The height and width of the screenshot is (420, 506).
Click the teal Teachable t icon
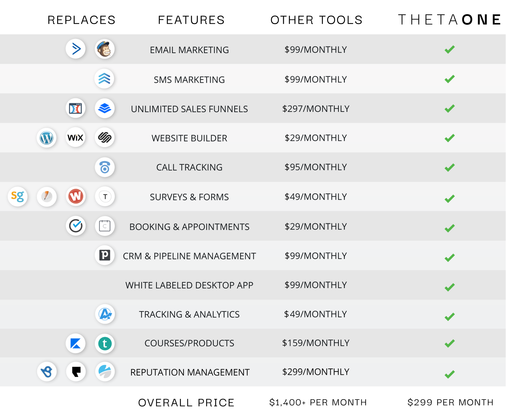(x=105, y=343)
